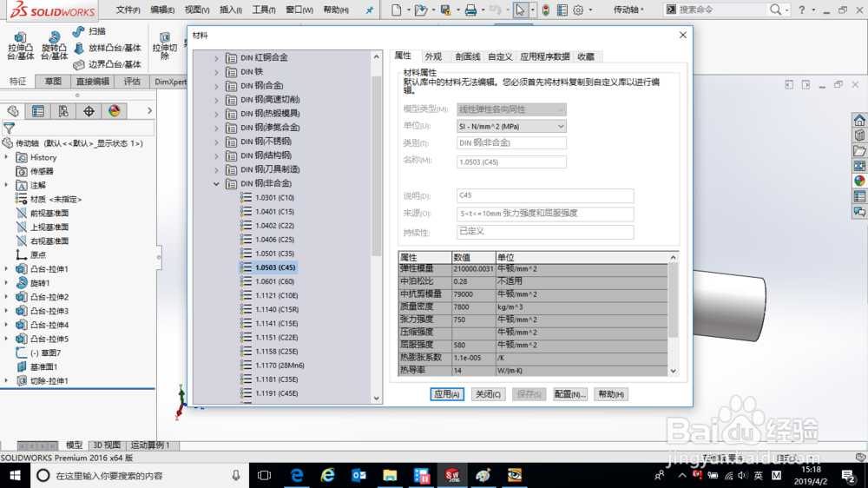Open the ConfigurationManager tab icon
Image resolution: width=868 pixels, height=488 pixels.
(x=63, y=111)
